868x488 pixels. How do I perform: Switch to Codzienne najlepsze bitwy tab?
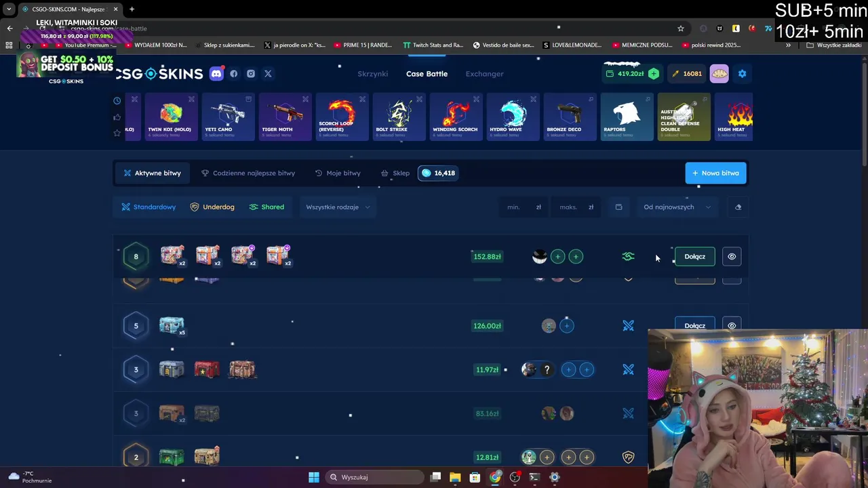(x=248, y=173)
